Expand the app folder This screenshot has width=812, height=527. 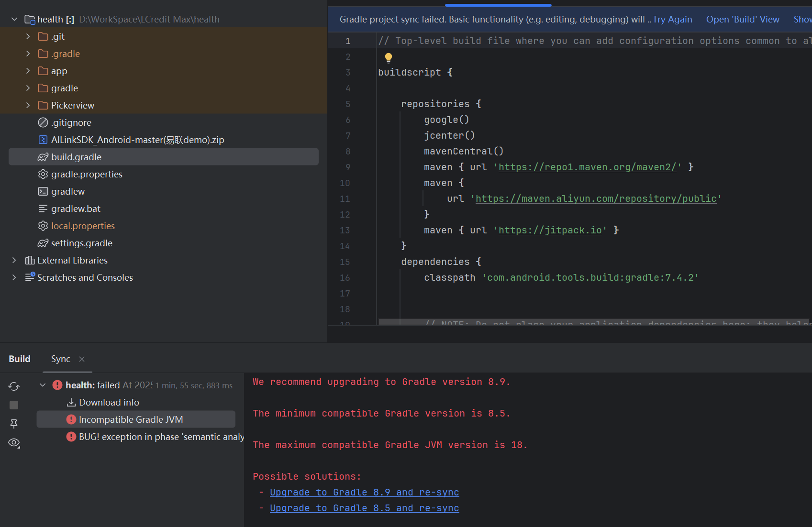pyautogui.click(x=28, y=71)
